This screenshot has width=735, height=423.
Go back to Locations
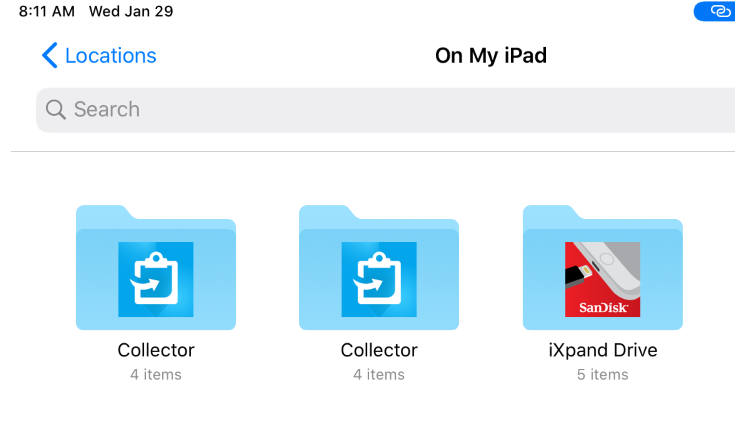point(99,55)
